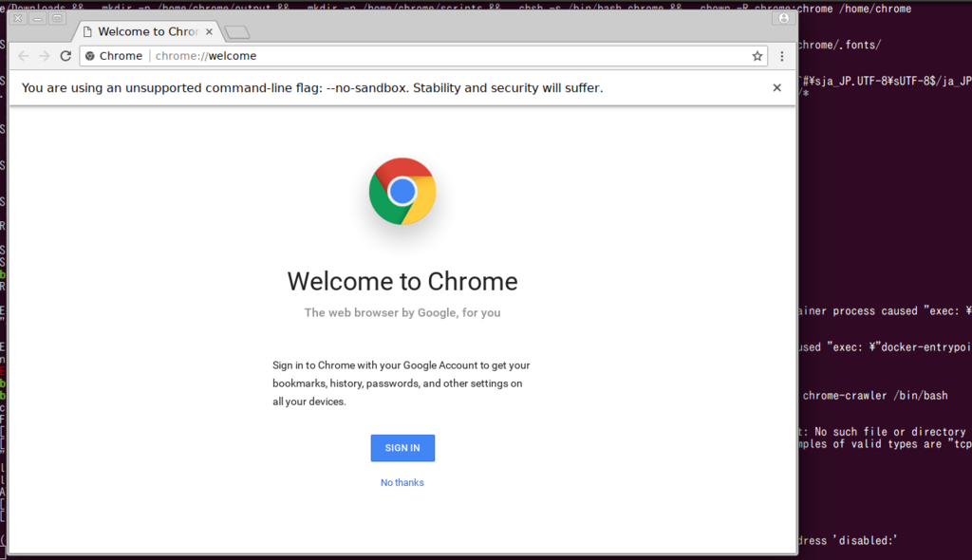Click the Welcome to Chrome heading

pyautogui.click(x=402, y=282)
